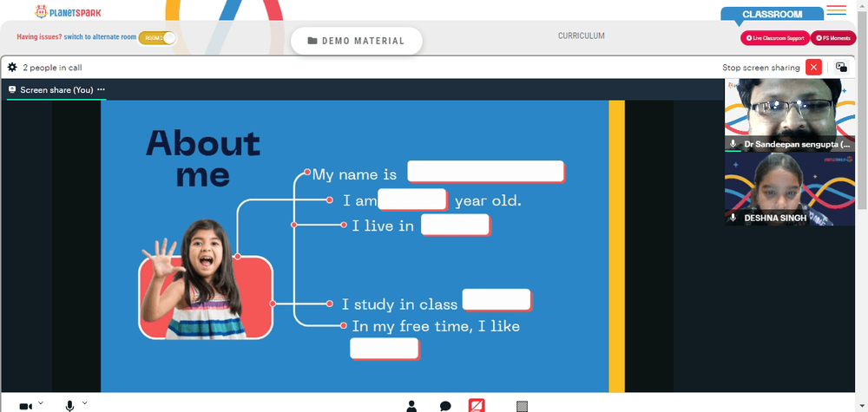Click mic icon on Dr Sandeepan tile

tap(733, 144)
